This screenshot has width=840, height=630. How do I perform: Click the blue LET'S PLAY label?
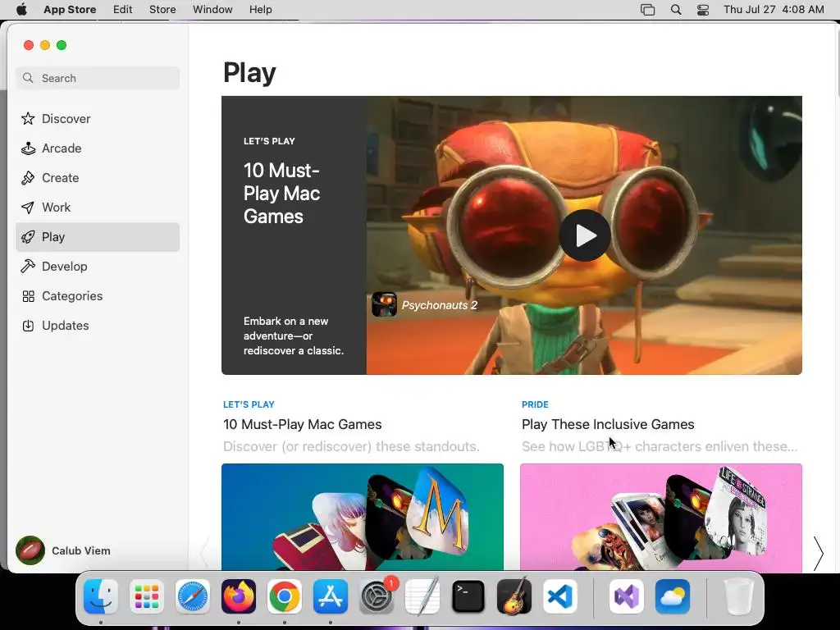(249, 404)
